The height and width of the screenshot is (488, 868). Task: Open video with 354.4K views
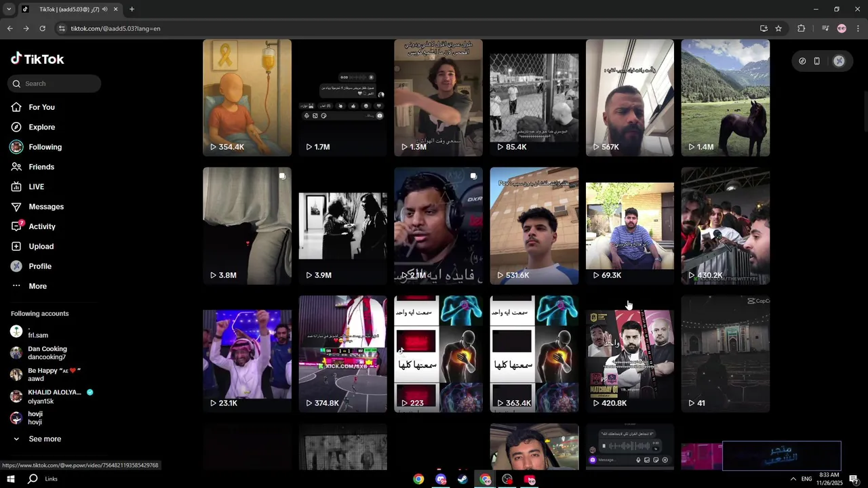pyautogui.click(x=247, y=98)
